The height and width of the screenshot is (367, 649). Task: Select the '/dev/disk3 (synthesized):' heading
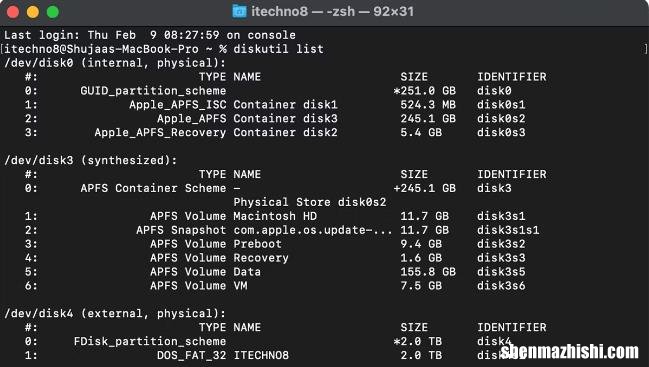91,160
